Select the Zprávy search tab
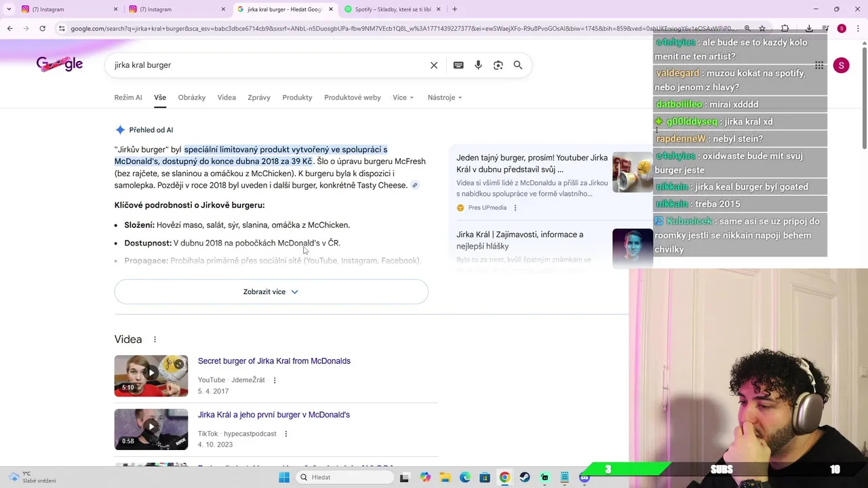Screen dimensions: 868x488 pyautogui.click(x=259, y=98)
